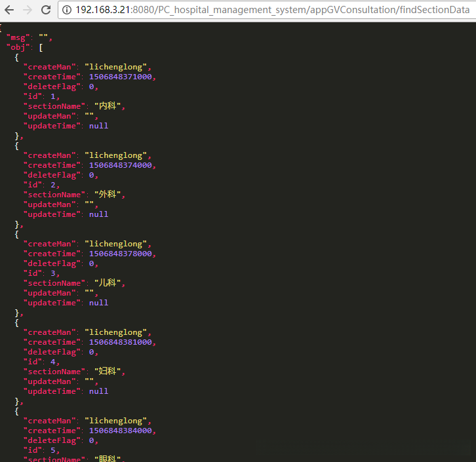Select the "obj" key text

[18, 47]
